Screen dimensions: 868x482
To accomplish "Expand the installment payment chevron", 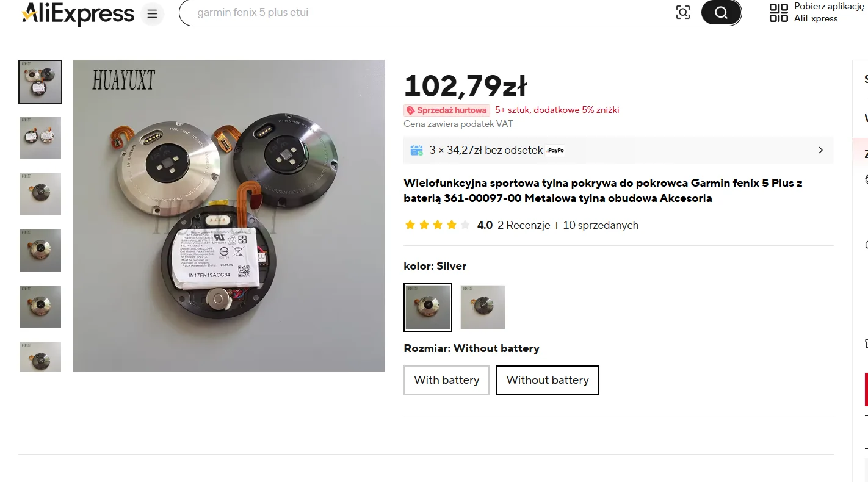I will click(820, 150).
